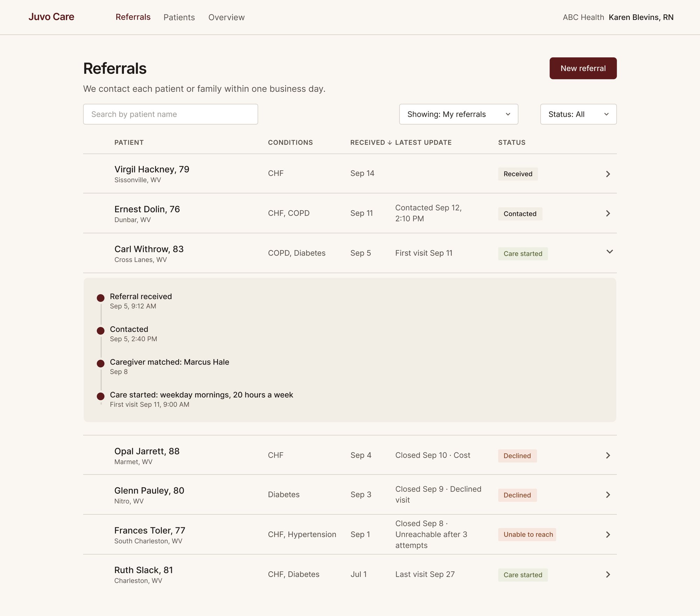Open the Showing: My referrals dropdown
This screenshot has height=616, width=700.
click(458, 114)
